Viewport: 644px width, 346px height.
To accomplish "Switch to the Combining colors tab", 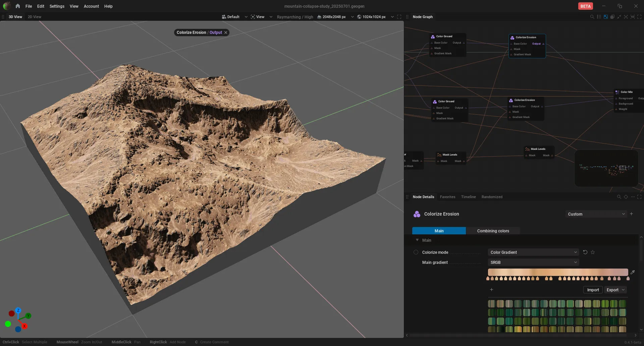I will [493, 231].
